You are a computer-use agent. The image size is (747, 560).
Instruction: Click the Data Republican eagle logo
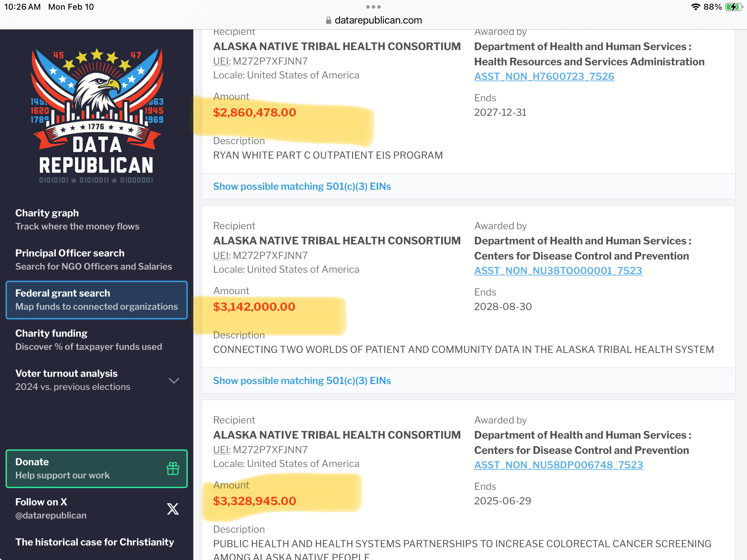pyautogui.click(x=96, y=116)
